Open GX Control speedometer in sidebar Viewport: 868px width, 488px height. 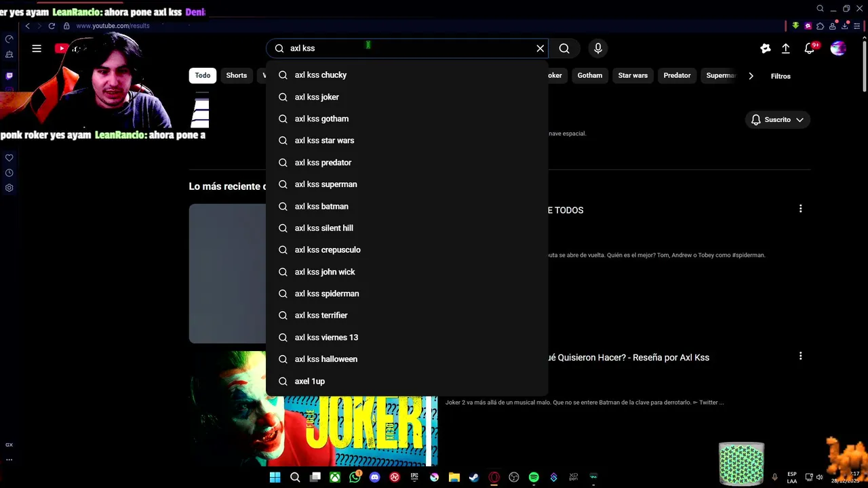(9, 39)
